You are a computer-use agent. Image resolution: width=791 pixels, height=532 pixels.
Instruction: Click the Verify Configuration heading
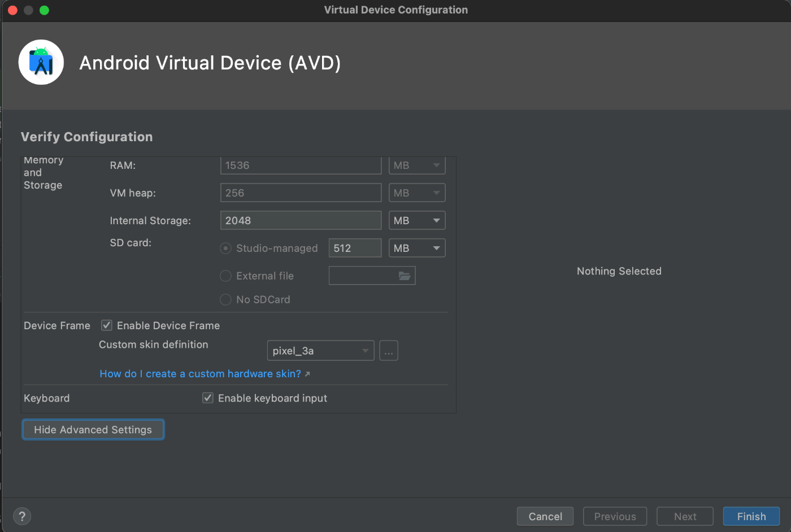86,137
